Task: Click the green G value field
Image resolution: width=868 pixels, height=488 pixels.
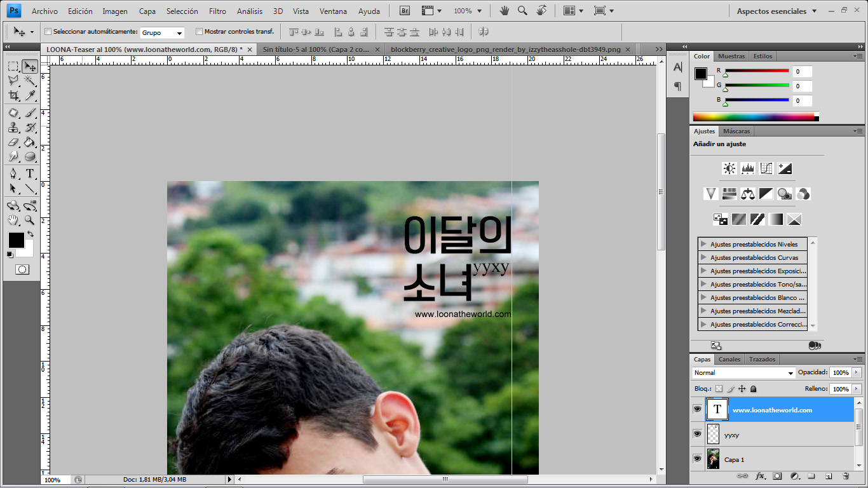Action: click(x=802, y=86)
